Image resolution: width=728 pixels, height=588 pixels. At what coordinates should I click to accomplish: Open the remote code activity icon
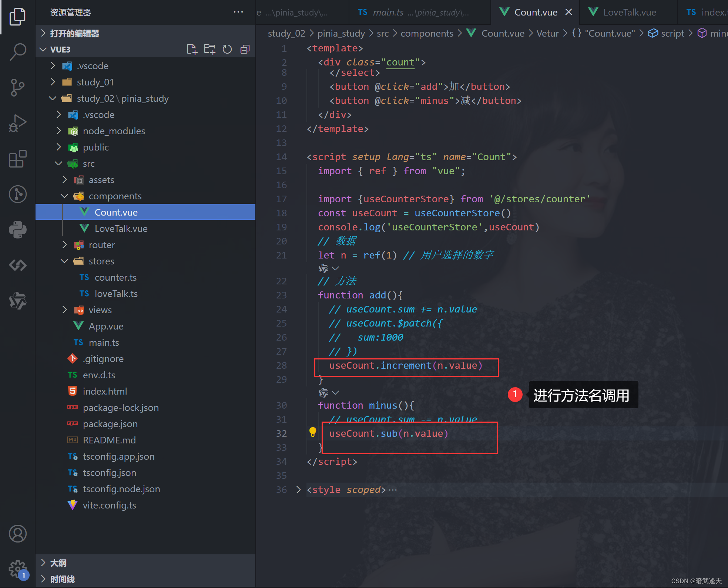[x=17, y=265]
